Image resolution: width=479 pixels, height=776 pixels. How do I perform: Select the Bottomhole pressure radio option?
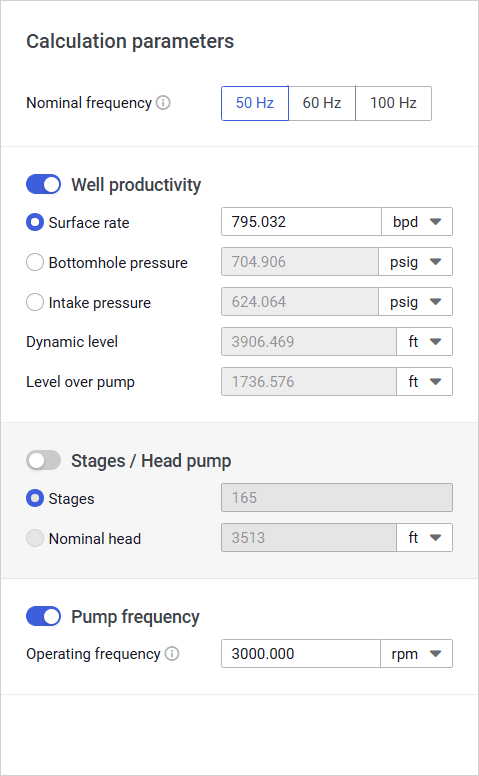[x=35, y=262]
